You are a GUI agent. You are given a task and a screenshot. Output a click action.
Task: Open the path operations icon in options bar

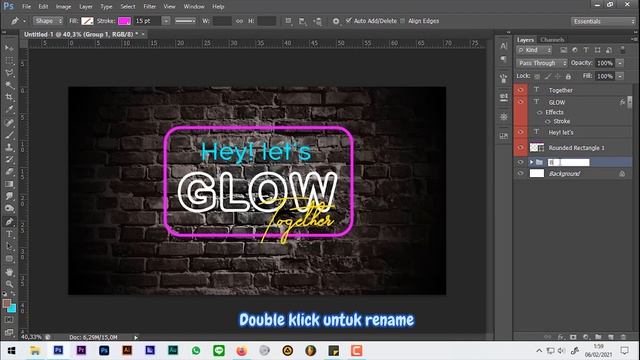(x=289, y=21)
